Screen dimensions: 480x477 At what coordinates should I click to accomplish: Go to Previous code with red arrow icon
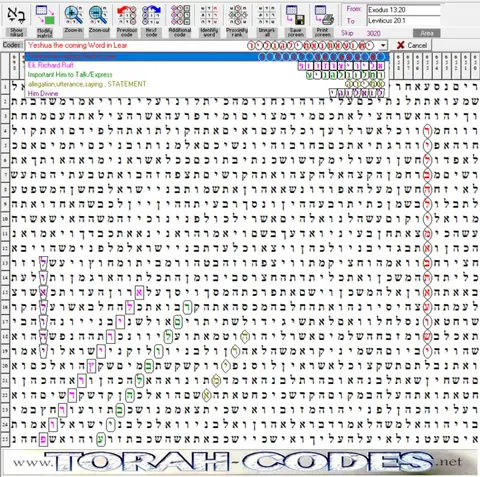(127, 15)
